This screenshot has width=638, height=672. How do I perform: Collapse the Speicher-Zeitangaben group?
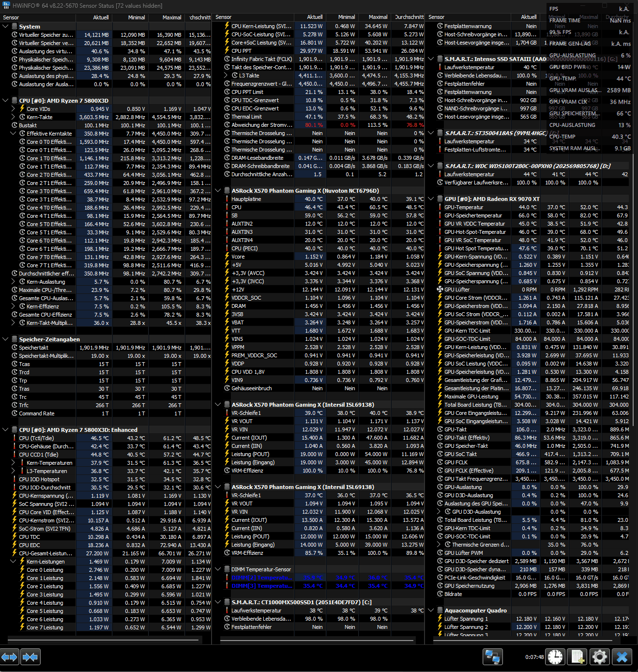tap(5, 339)
